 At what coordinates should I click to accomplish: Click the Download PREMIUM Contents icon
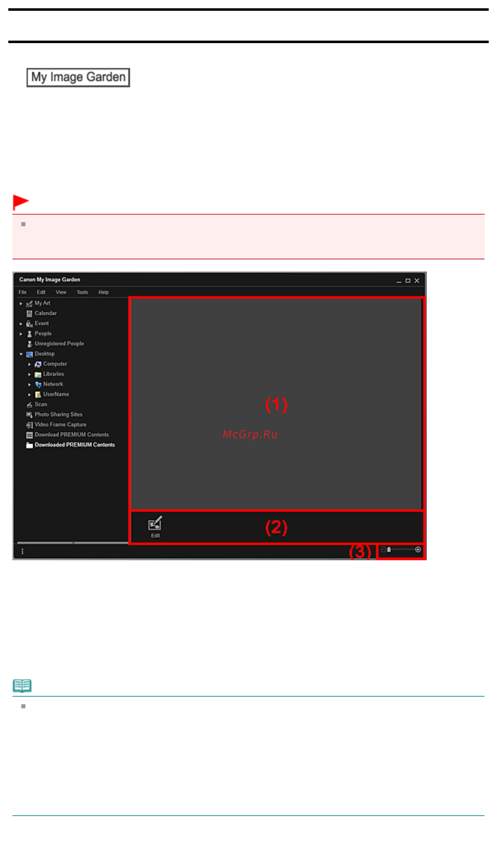pos(29,435)
